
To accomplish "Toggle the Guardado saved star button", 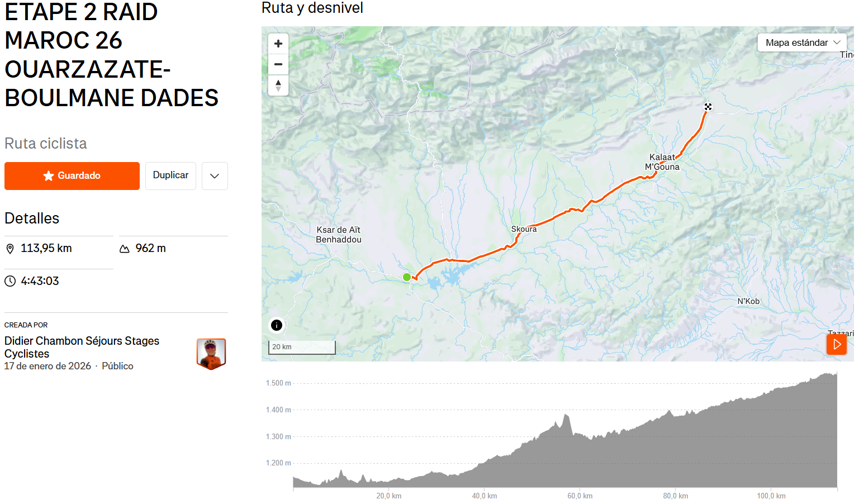I will pyautogui.click(x=72, y=176).
